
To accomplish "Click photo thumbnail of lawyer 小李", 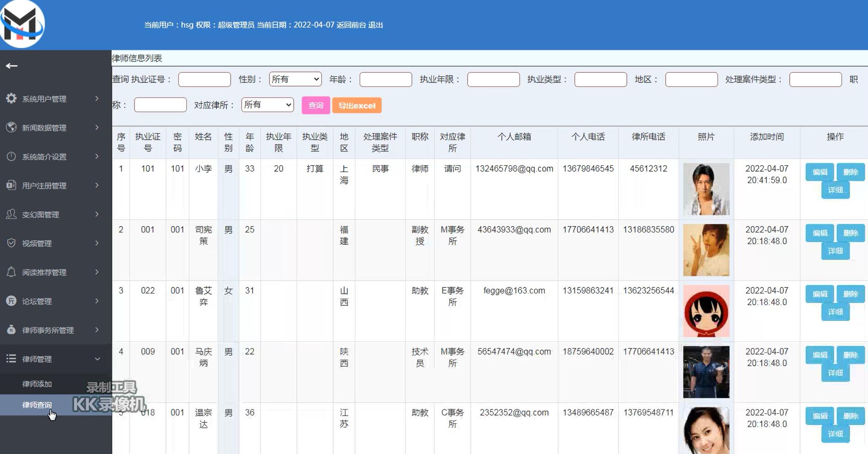I will (x=706, y=189).
